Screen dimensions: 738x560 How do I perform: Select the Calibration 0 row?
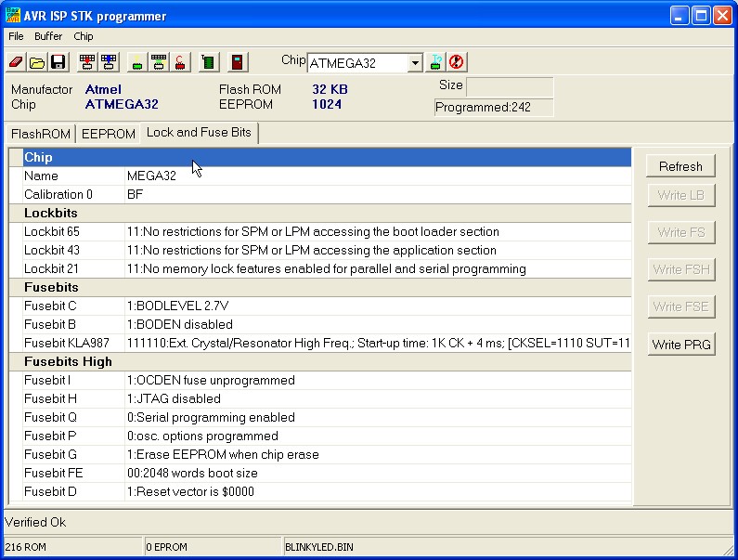click(327, 194)
